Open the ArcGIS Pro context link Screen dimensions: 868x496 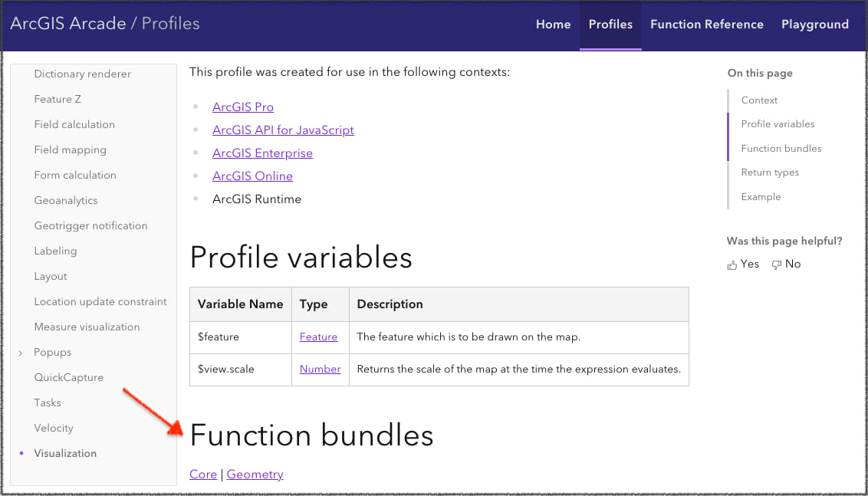[x=243, y=107]
